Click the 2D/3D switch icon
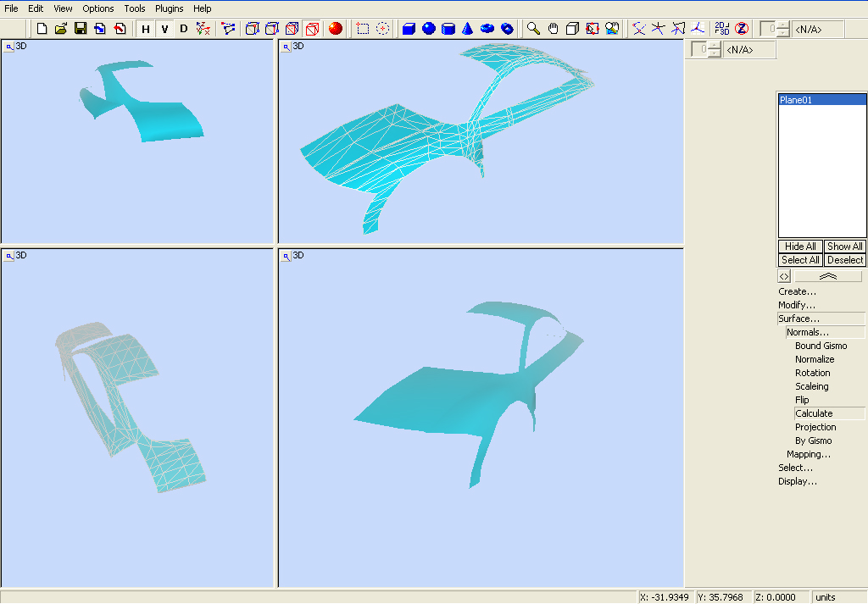868x604 pixels. (x=721, y=29)
